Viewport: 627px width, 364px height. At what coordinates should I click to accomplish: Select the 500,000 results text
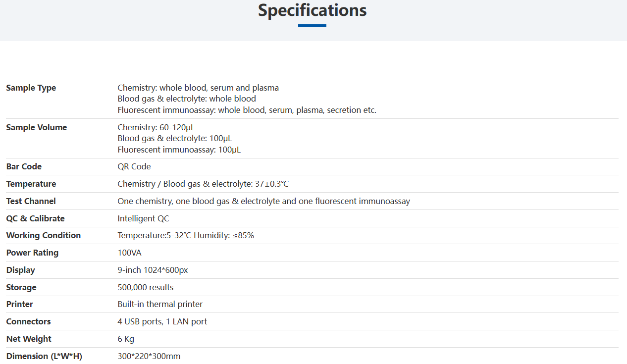point(146,287)
